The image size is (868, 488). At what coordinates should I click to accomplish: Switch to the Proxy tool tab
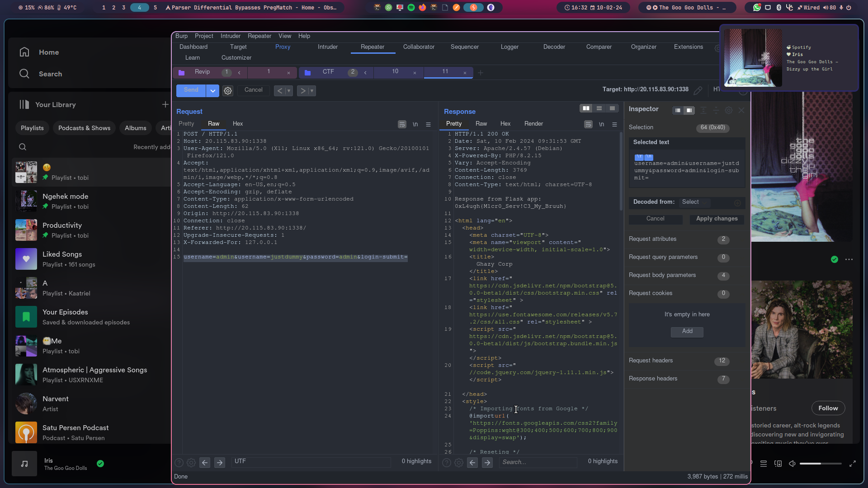point(283,47)
